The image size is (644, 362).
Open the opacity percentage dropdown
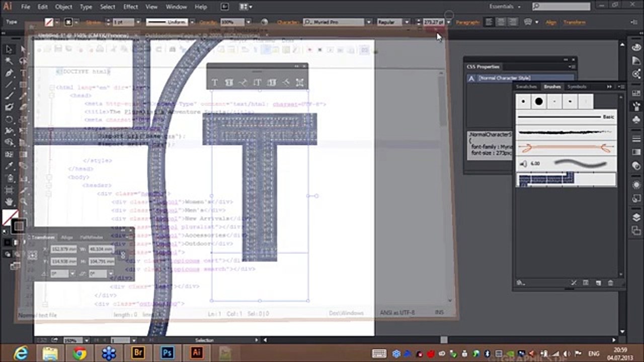tap(248, 22)
